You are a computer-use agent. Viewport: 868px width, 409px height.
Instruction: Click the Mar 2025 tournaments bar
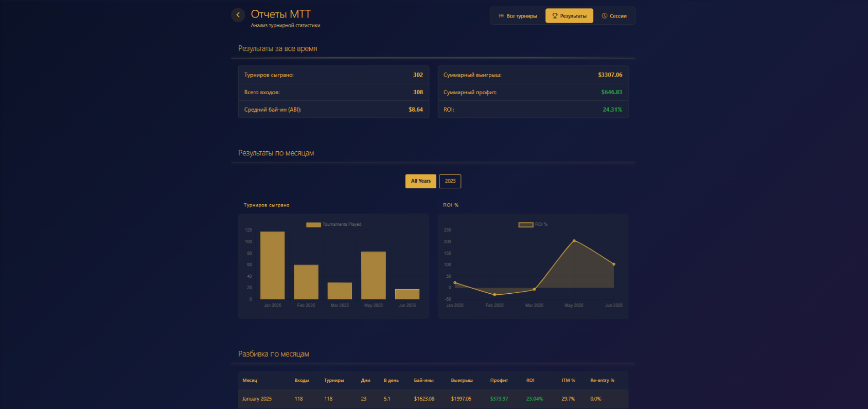pyautogui.click(x=340, y=291)
